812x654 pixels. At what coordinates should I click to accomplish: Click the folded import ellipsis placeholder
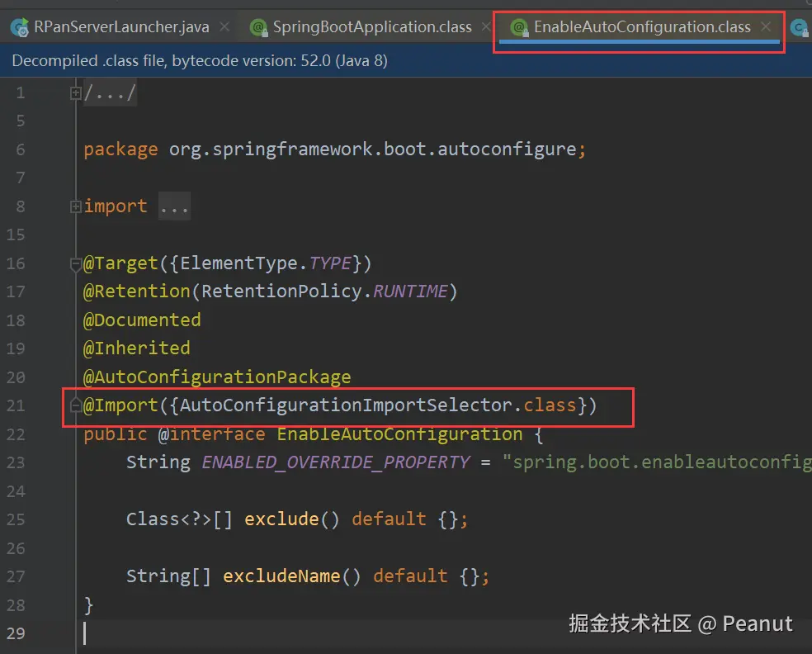(174, 206)
